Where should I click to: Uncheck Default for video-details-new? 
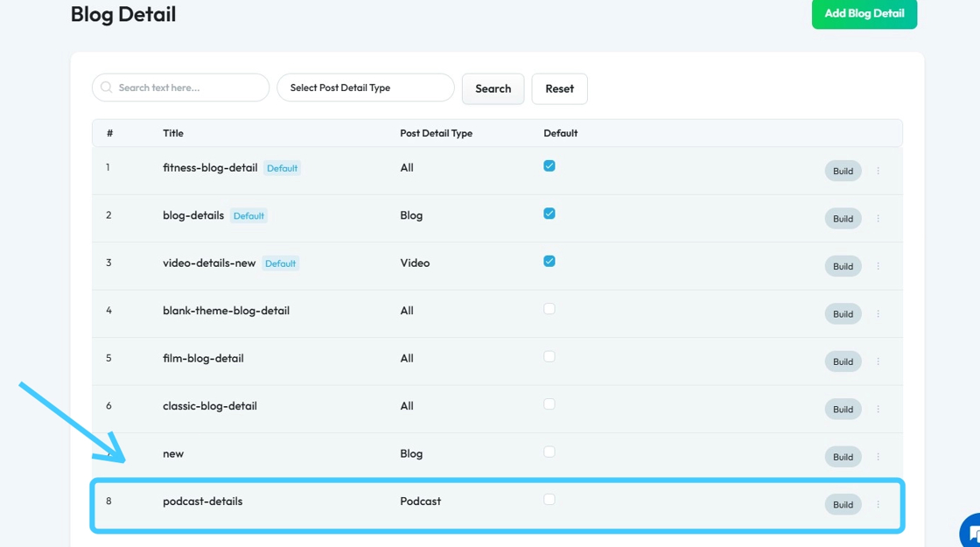(x=549, y=262)
